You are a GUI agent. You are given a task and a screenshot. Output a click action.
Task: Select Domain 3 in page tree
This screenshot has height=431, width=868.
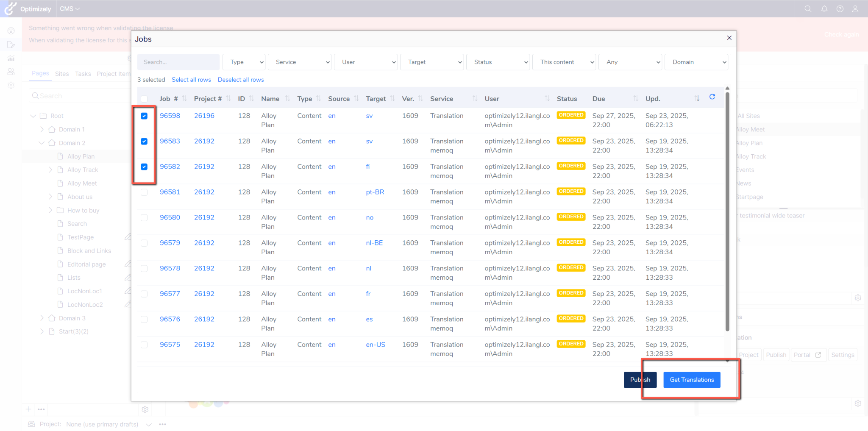[x=72, y=318]
